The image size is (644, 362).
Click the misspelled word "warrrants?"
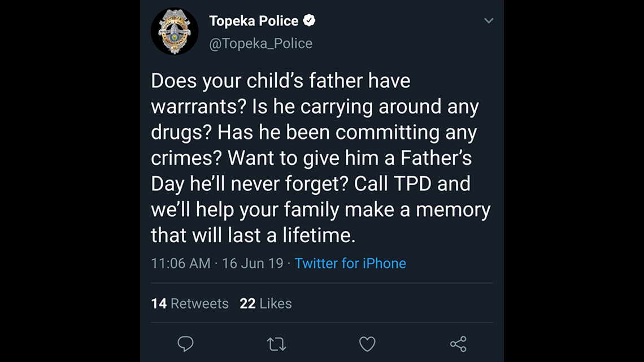[199, 106]
